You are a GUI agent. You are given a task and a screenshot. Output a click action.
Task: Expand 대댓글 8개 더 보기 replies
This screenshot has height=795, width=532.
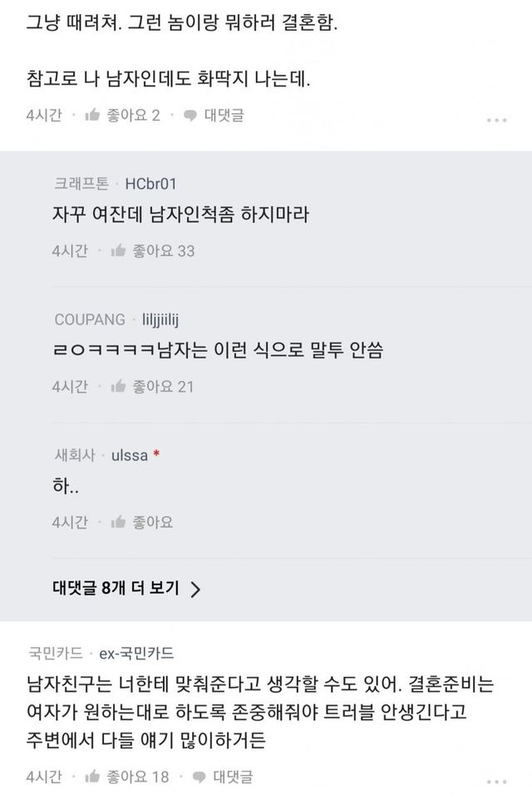115,589
